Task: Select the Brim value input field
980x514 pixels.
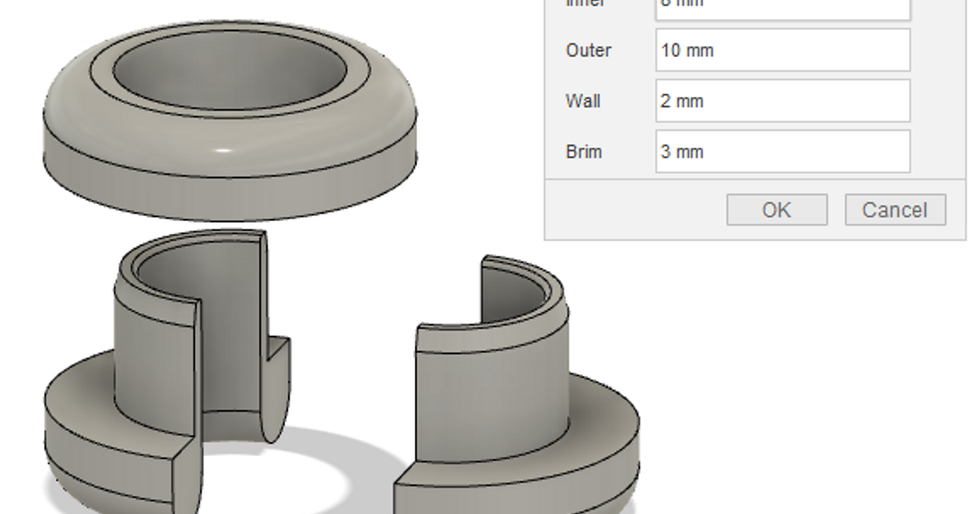Action: tap(782, 152)
